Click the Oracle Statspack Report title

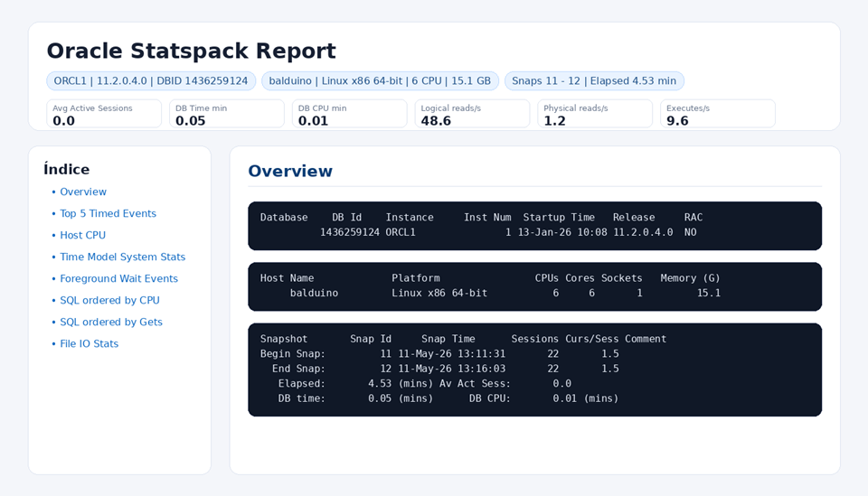click(x=191, y=51)
